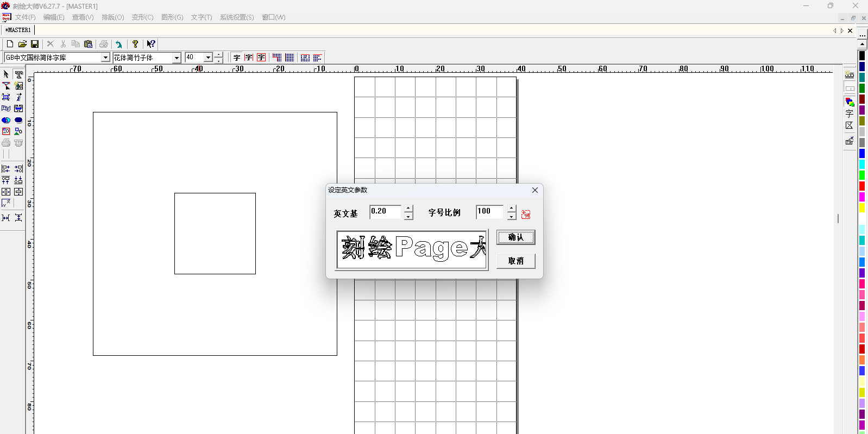Toggle the plain 字 character style button
Viewport: 868px width, 434px height.
(x=237, y=58)
